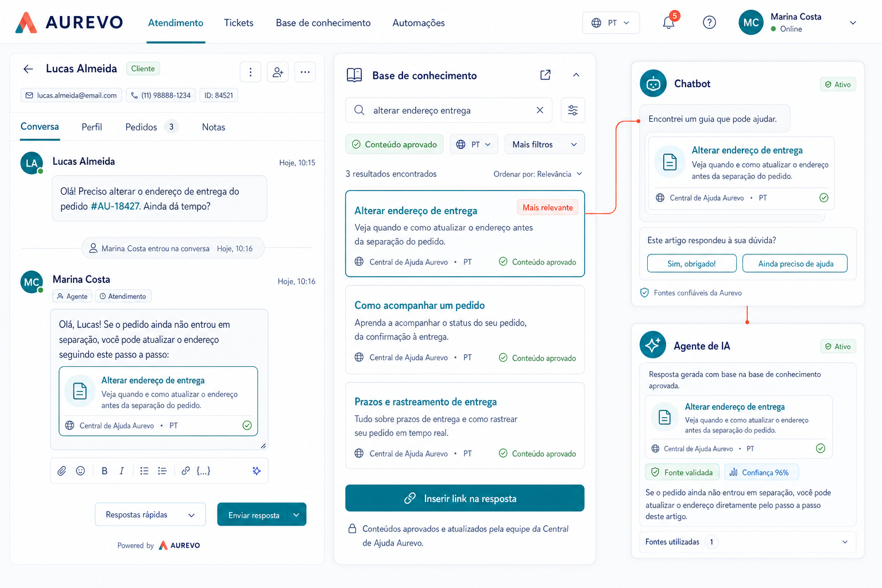Open the search filter settings icon
882x588 pixels.
point(573,110)
